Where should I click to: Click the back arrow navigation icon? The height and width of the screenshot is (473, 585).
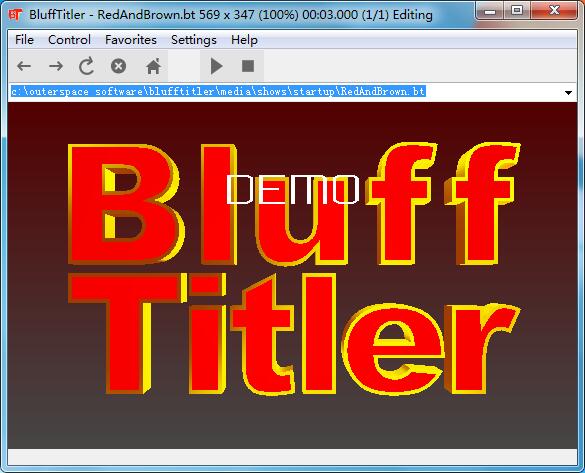click(24, 66)
